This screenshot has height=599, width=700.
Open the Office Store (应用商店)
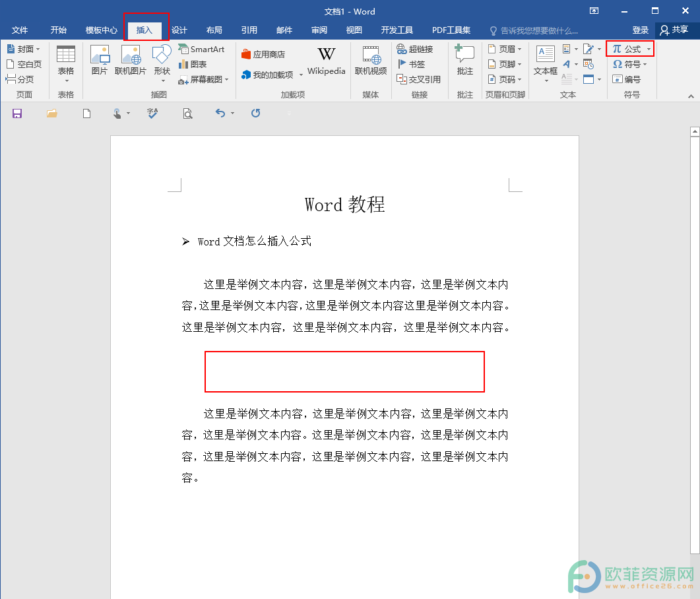point(263,55)
